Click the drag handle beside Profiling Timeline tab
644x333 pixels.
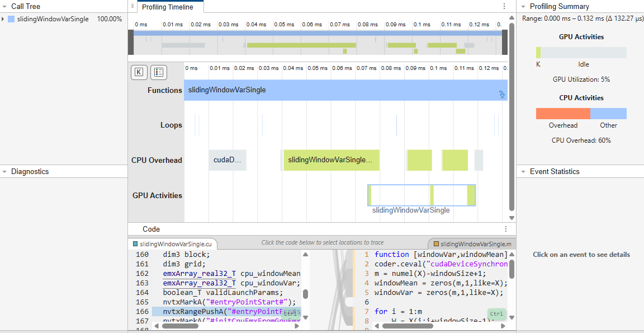tap(132, 6)
